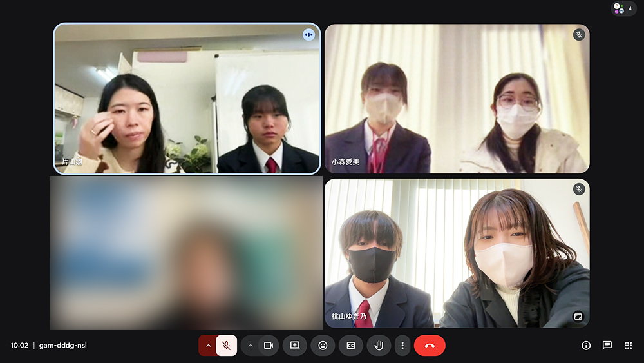Viewport: 644px width, 363px height.
Task: Open the emoji reactions picker
Action: pyautogui.click(x=323, y=346)
